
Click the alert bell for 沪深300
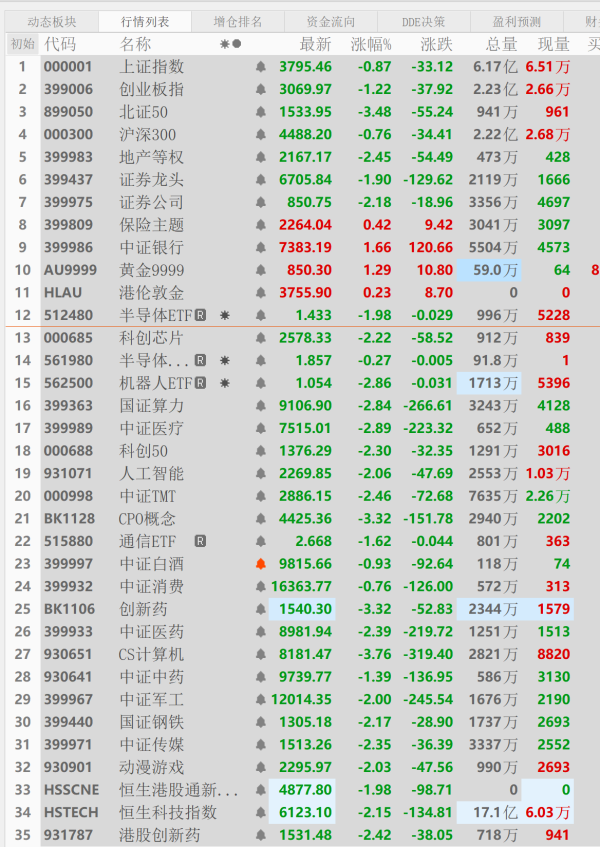tap(260, 135)
